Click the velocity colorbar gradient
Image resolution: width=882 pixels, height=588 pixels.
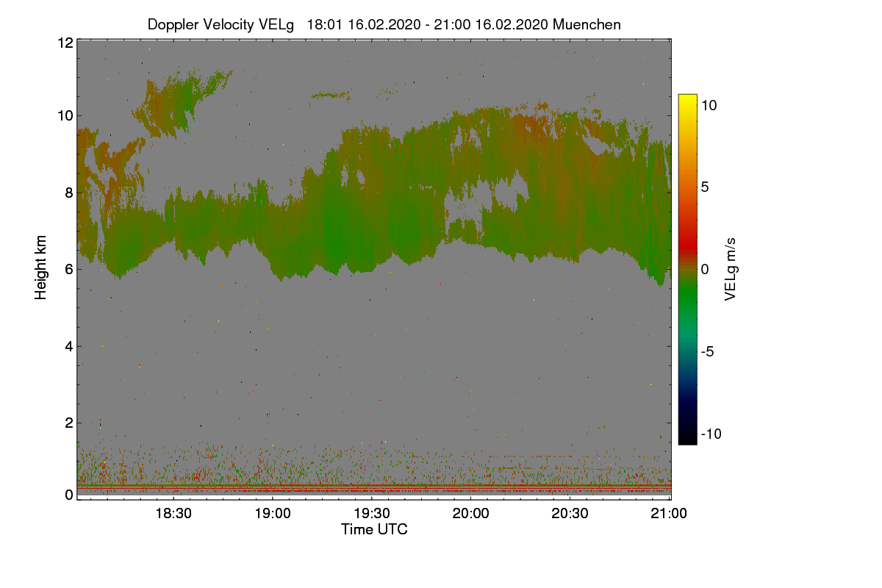[687, 269]
